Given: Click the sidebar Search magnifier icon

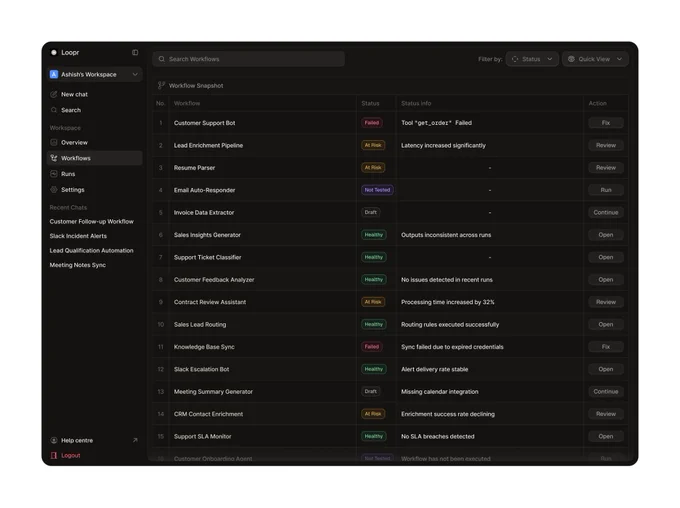Looking at the screenshot, I should tap(54, 110).
